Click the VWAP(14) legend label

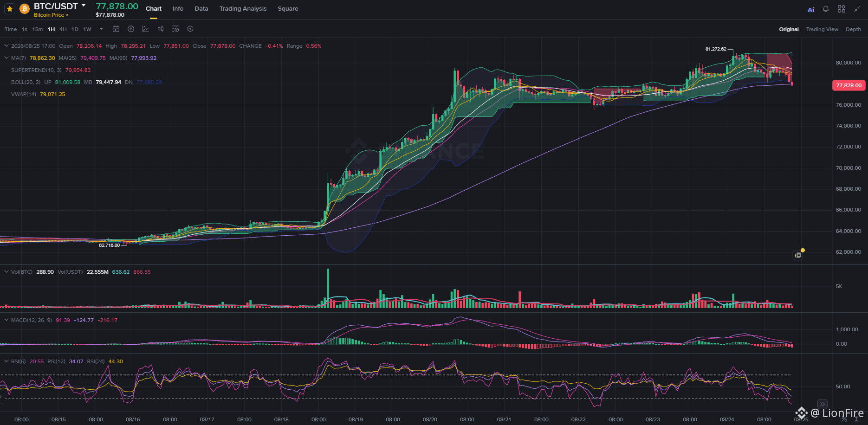(x=24, y=94)
